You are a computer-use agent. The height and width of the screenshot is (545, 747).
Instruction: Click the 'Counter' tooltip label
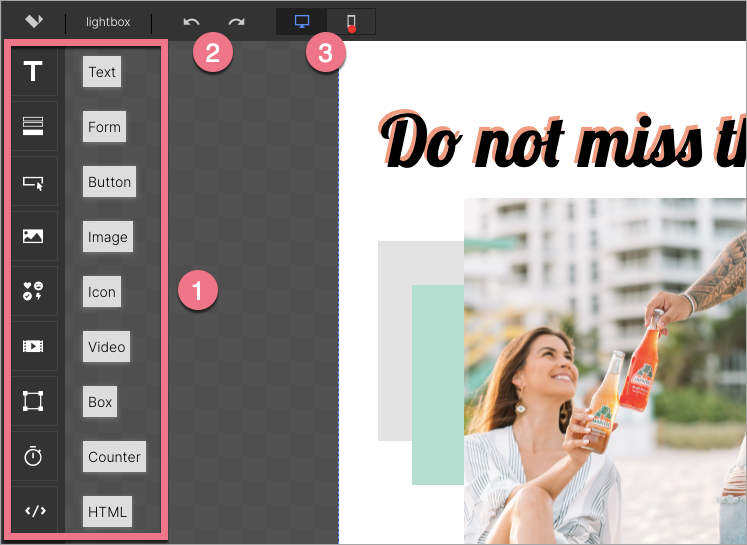pos(114,457)
